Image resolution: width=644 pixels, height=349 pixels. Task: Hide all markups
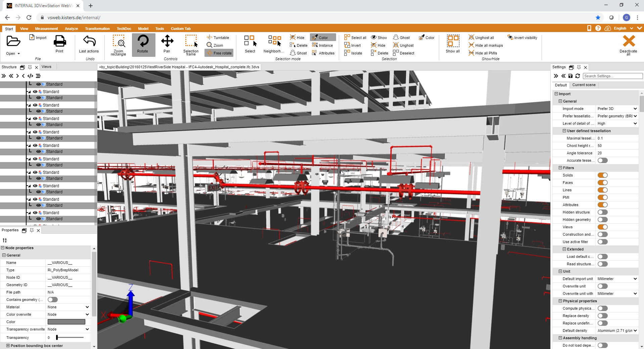486,45
